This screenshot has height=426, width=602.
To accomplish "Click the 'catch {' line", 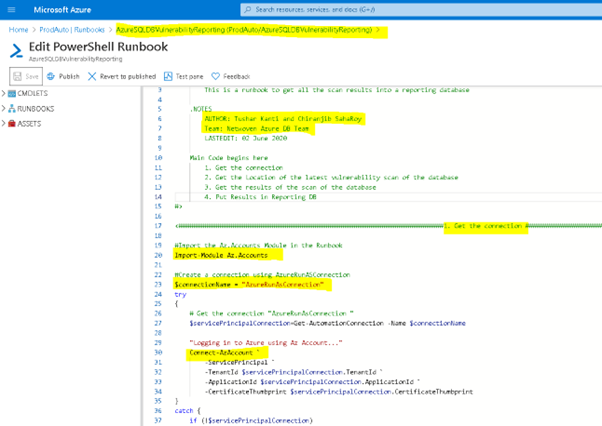I will [x=188, y=411].
